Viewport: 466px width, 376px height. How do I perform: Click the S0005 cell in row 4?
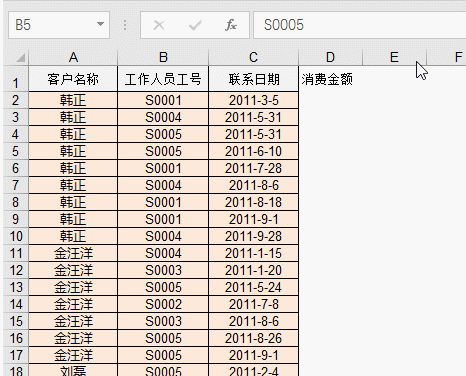(x=163, y=134)
